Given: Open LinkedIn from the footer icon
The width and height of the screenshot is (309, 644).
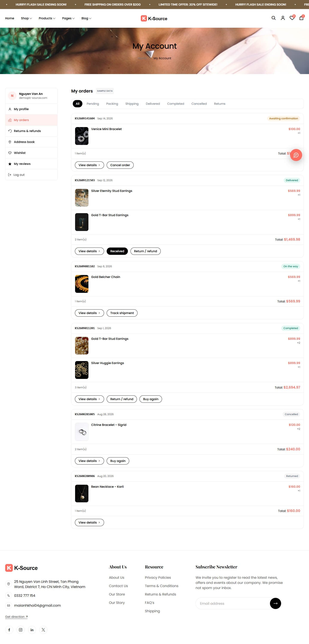Looking at the screenshot, I should [32, 630].
